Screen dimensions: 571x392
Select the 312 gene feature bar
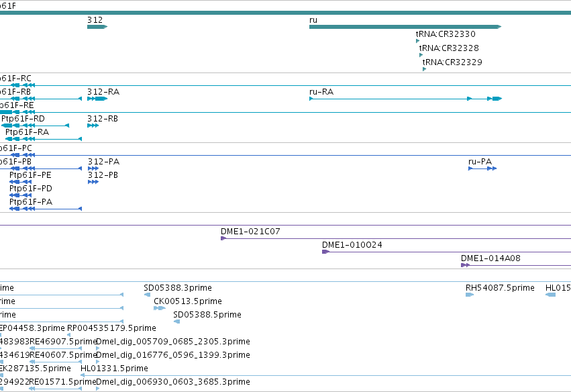[x=97, y=27]
